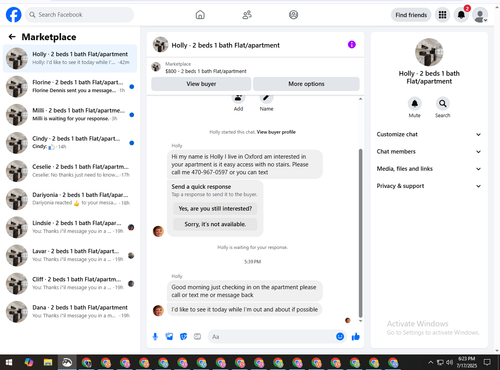Click message 'I'd like to see it today'
Image resolution: width=500 pixels, height=370 pixels.
click(x=245, y=310)
